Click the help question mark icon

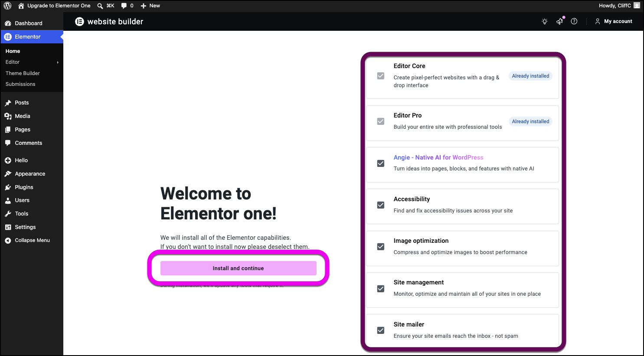(x=574, y=21)
